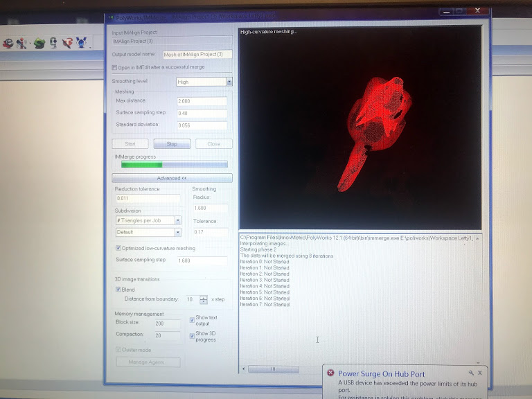Click the Max distance field
The height and width of the screenshot is (399, 532).
tap(202, 101)
